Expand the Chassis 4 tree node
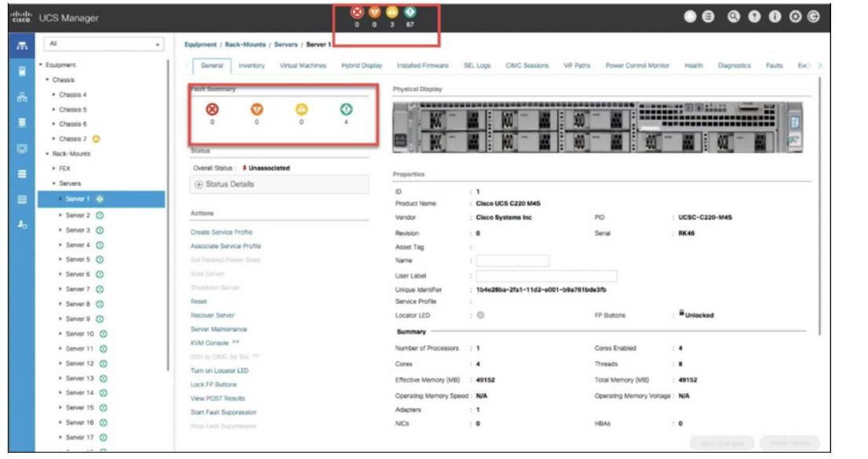The image size is (868, 459). coord(53,95)
